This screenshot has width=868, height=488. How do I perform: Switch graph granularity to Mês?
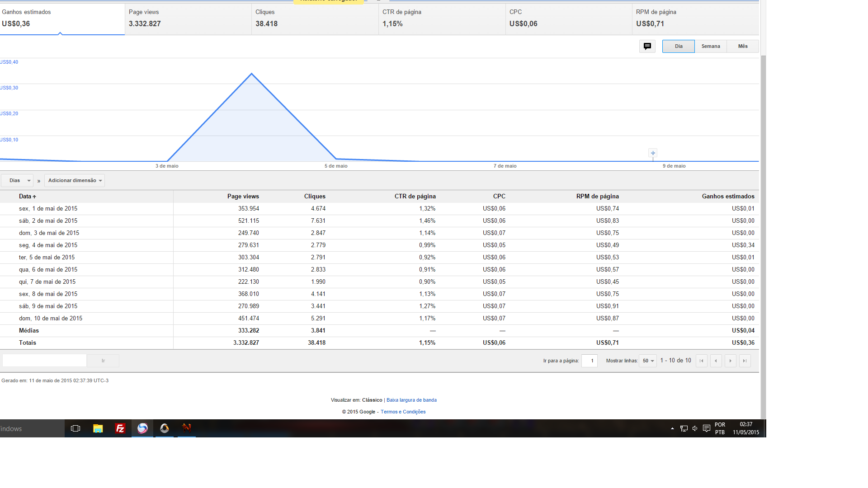click(742, 46)
